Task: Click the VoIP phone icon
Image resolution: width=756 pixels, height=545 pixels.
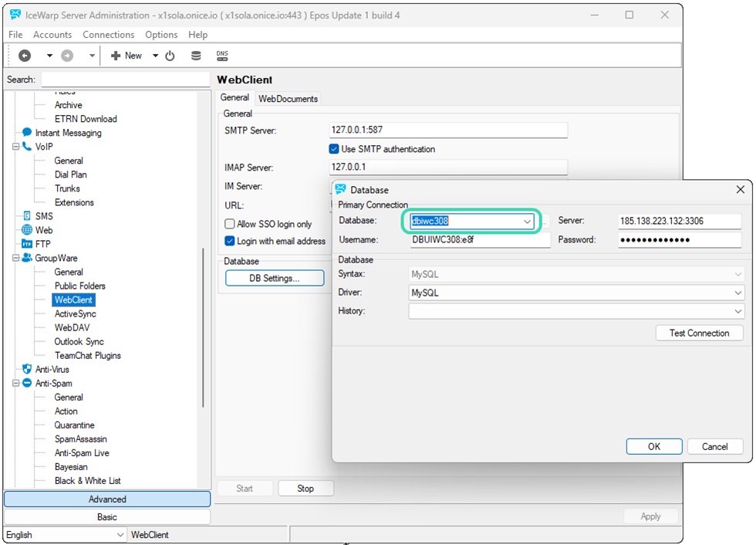Action: pyautogui.click(x=27, y=146)
